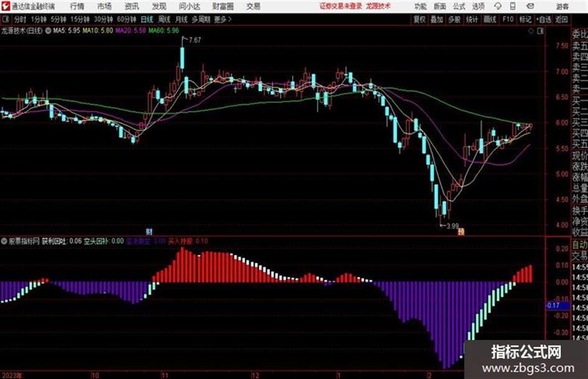Click the Tongdaxin red logo icon
This screenshot has width=588, height=379.
(6, 6)
